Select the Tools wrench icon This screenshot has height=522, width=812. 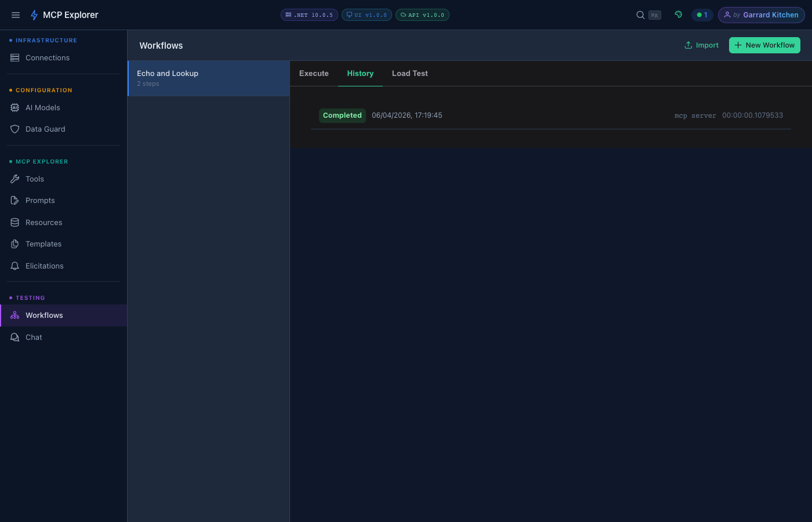[14, 179]
